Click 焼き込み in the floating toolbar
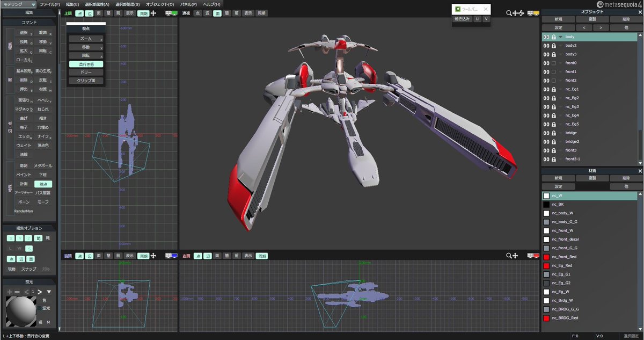This screenshot has width=644, height=340. tap(462, 19)
